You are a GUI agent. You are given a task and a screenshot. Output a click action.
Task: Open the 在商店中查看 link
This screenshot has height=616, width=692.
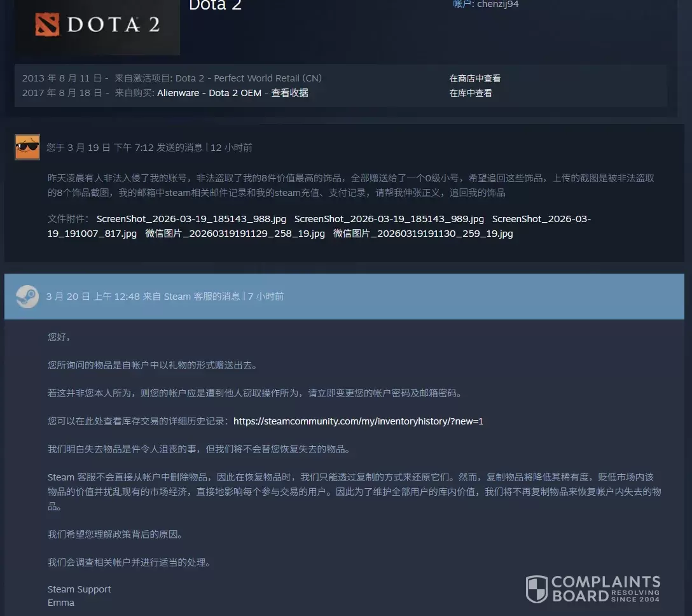[474, 78]
